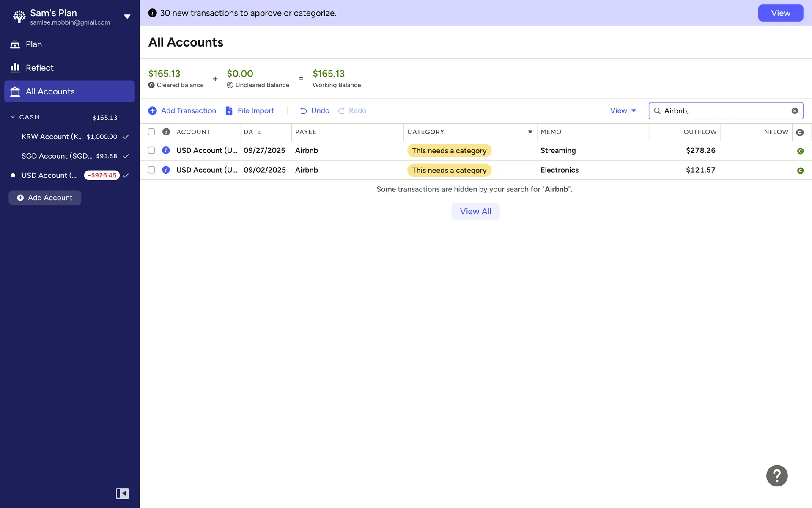812x508 pixels.
Task: Open the View filter dropdown
Action: pos(623,110)
